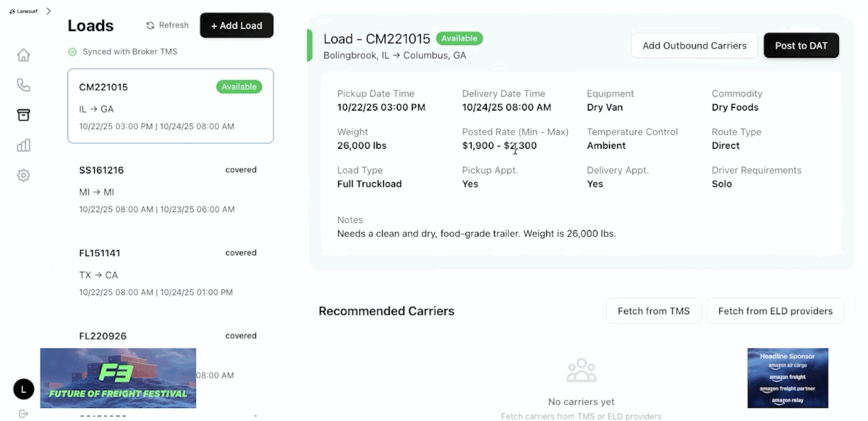Click Add Outbound Carriers button
Screen dimensions: 868x421
pos(694,46)
